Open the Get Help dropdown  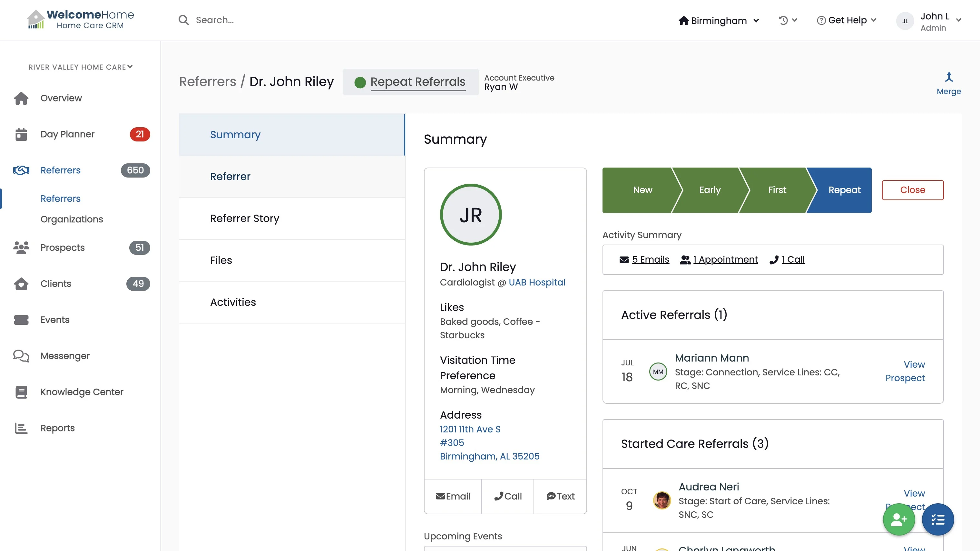click(847, 20)
